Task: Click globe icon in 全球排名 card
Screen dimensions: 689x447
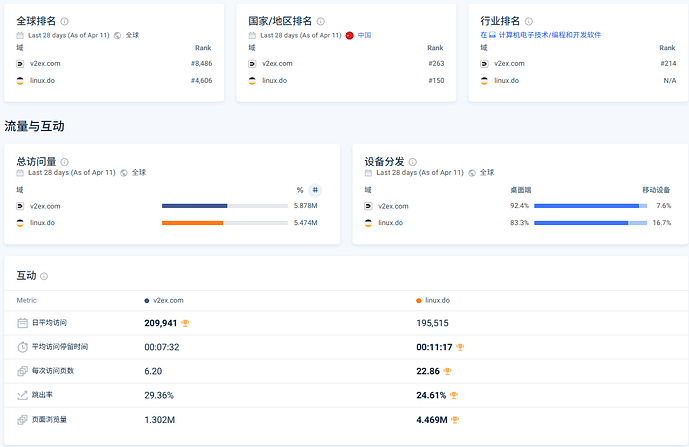Action: tap(118, 36)
